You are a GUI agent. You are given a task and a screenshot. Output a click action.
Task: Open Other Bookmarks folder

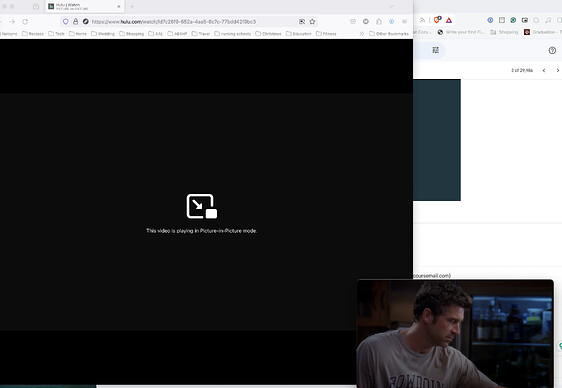click(x=389, y=34)
